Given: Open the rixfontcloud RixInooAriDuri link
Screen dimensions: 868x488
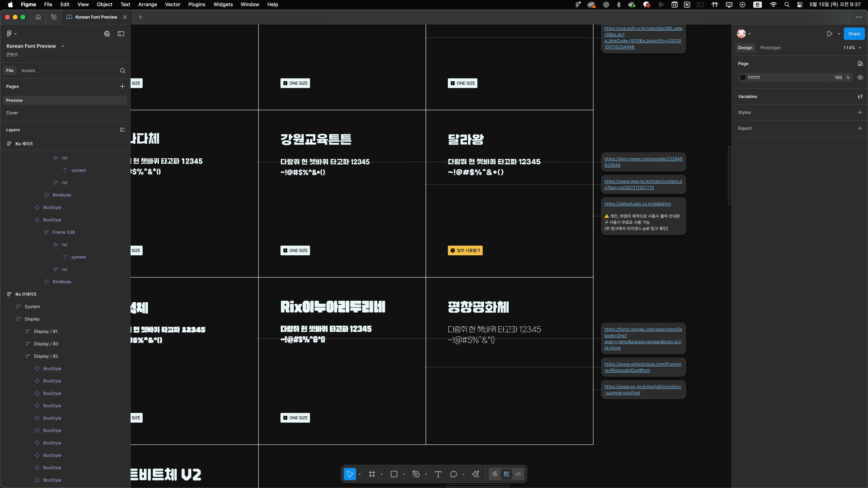Looking at the screenshot, I should (x=643, y=367).
